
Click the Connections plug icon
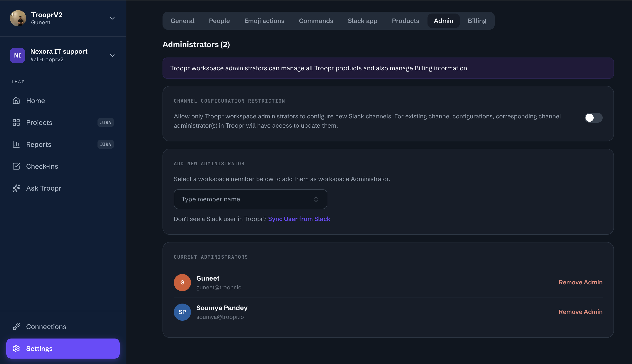(x=16, y=327)
